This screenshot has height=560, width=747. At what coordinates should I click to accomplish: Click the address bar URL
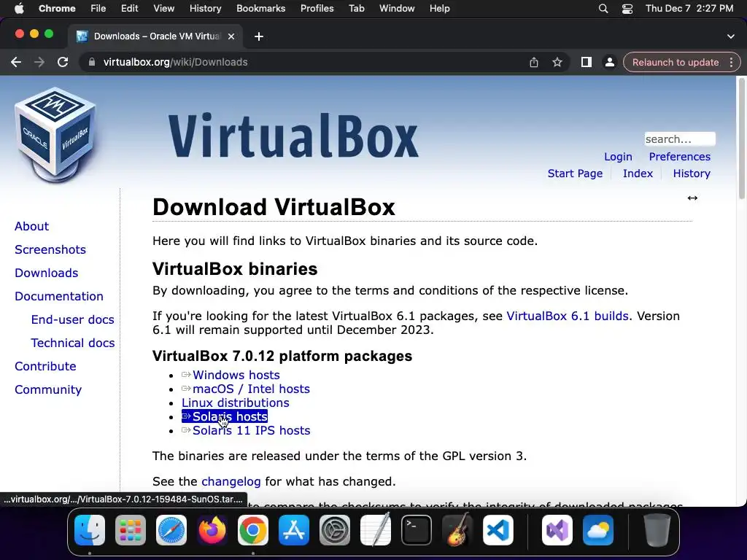175,63
